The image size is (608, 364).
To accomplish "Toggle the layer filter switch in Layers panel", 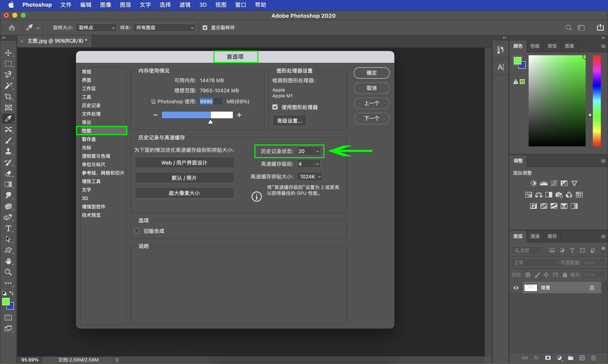I will point(603,250).
